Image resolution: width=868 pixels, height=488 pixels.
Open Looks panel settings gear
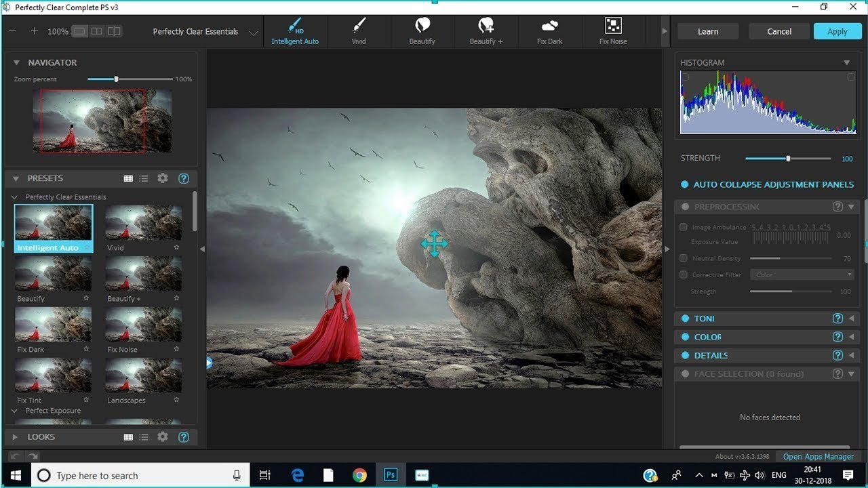point(163,437)
